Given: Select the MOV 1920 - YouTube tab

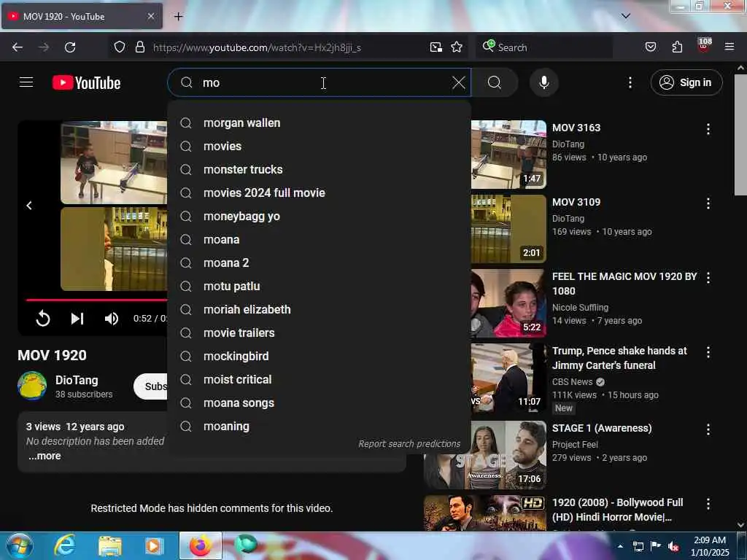Looking at the screenshot, I should point(82,16).
